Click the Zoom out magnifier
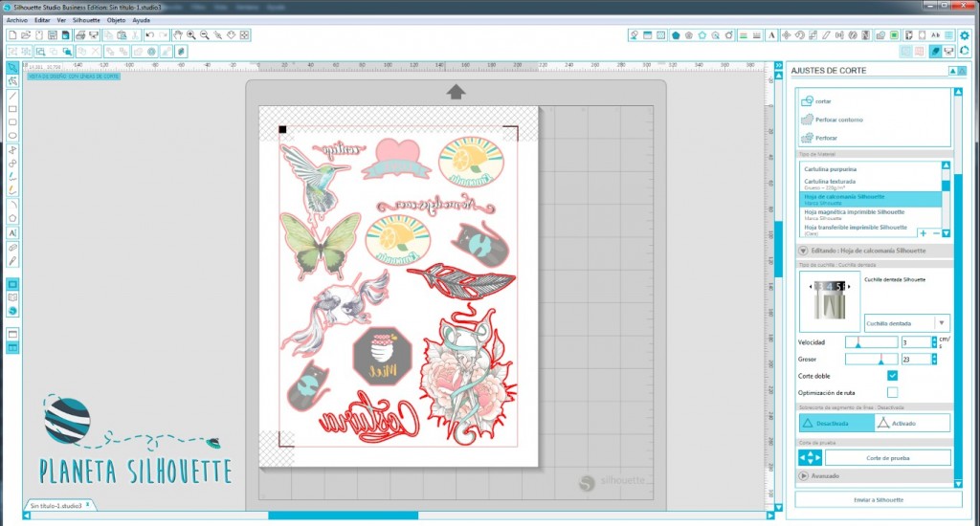 coord(205,35)
